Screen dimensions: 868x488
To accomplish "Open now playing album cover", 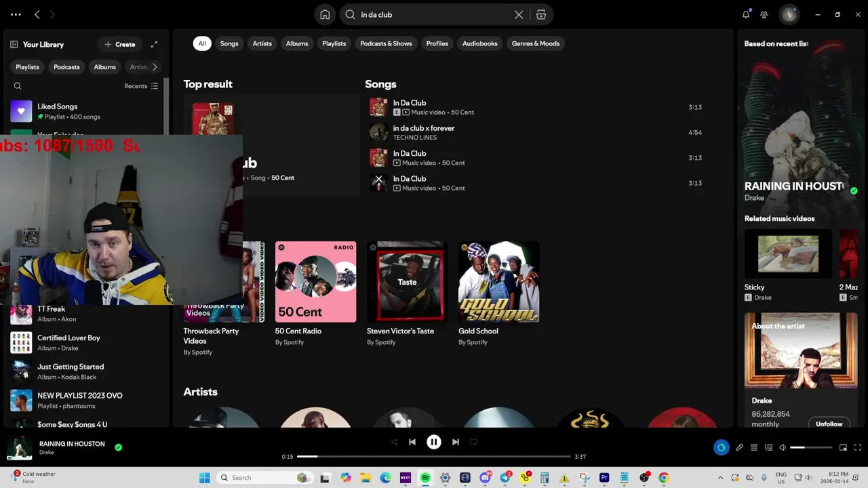I will 20,447.
